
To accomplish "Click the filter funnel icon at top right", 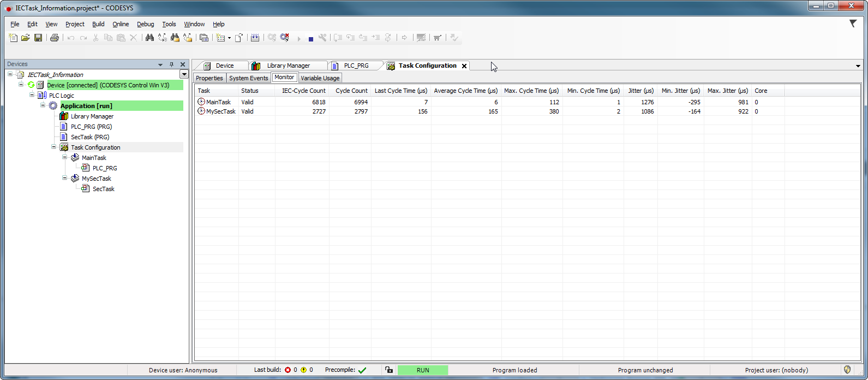I will 853,23.
